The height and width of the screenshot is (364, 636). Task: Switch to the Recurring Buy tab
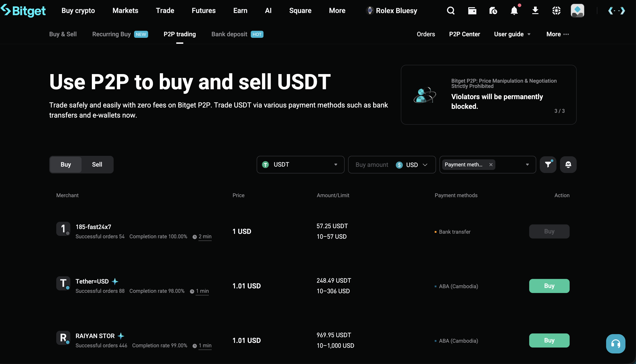[120, 34]
